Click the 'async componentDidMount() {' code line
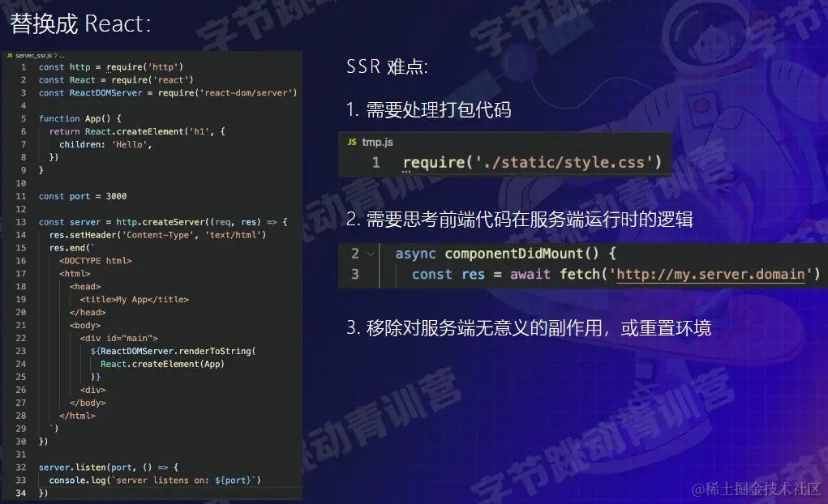 [x=505, y=254]
